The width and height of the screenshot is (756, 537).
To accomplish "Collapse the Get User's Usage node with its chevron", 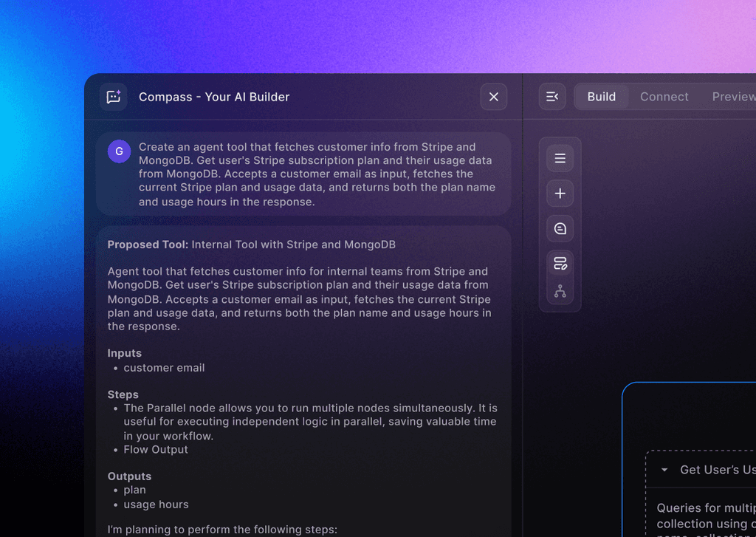I will [x=664, y=469].
